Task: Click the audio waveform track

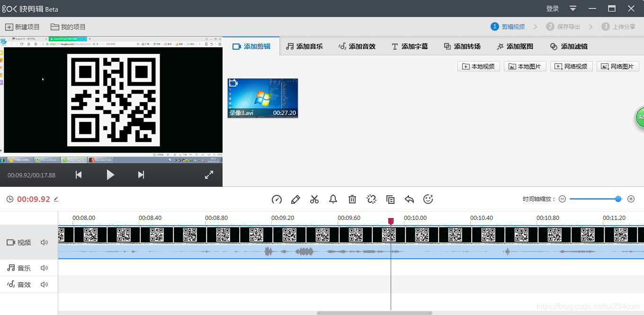Action: click(x=351, y=252)
